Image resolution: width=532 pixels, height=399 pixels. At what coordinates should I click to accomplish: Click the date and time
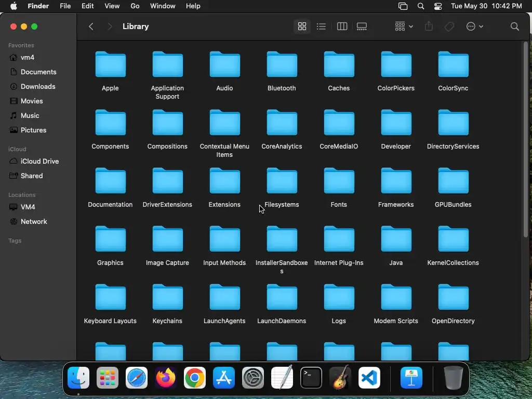[x=486, y=6]
